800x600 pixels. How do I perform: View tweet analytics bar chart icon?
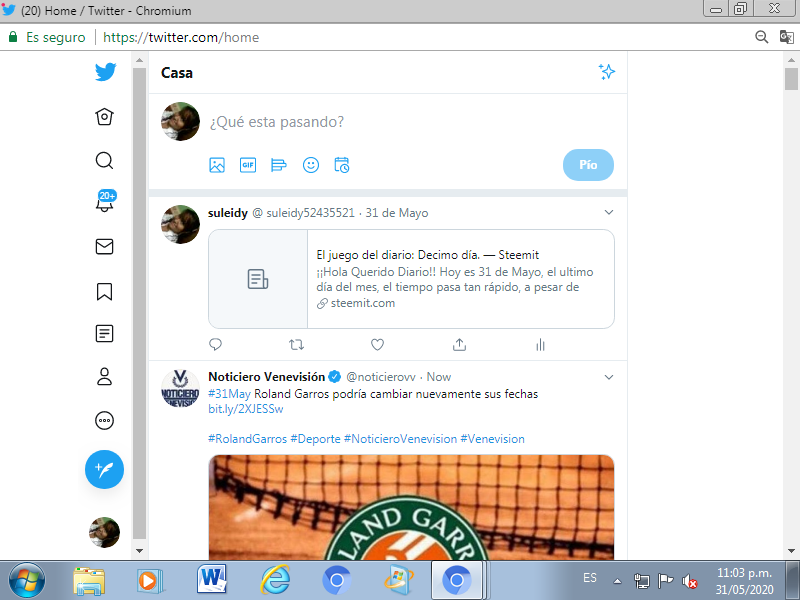(540, 345)
